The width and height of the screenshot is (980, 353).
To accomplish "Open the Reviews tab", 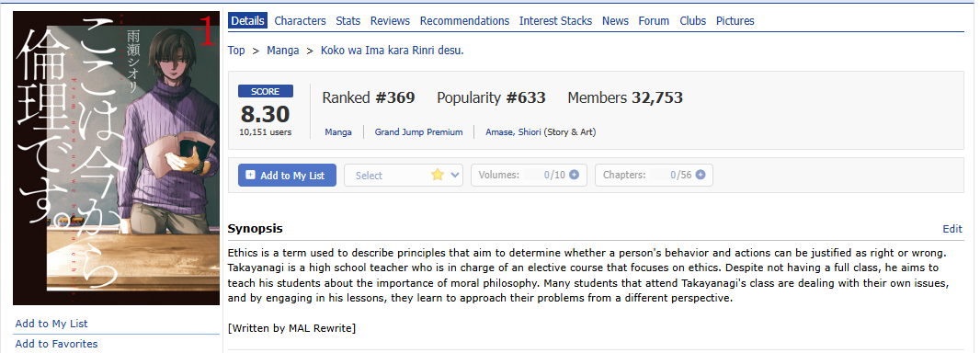I will pos(390,20).
